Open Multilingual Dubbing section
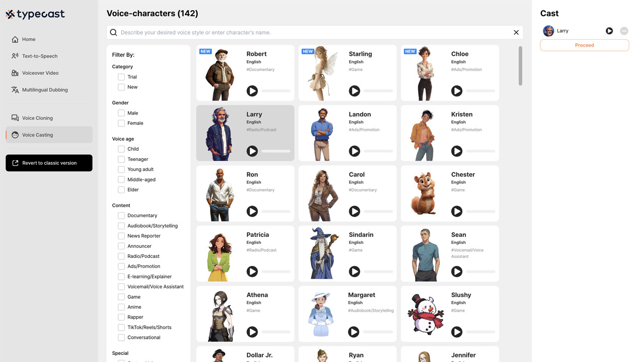The height and width of the screenshot is (362, 644). pos(44,90)
